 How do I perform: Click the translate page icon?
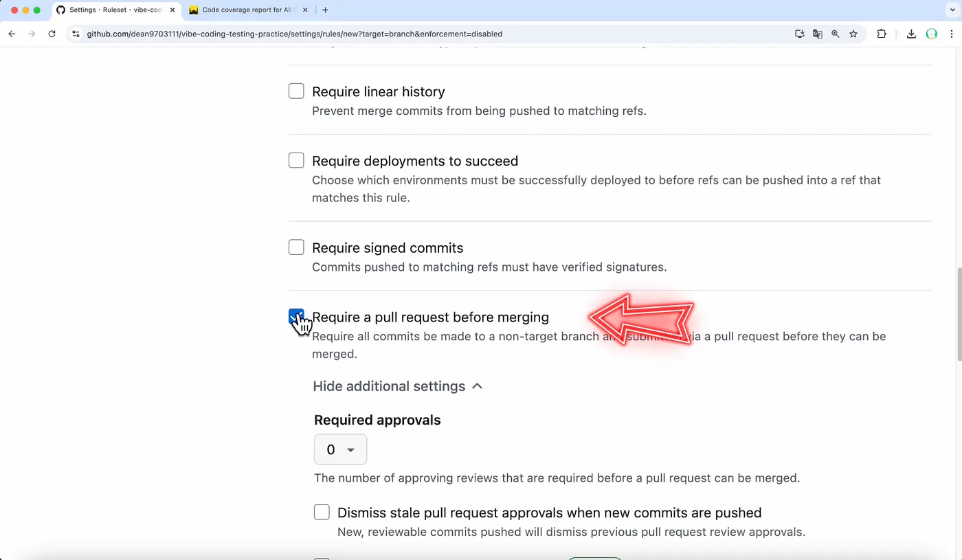click(818, 34)
